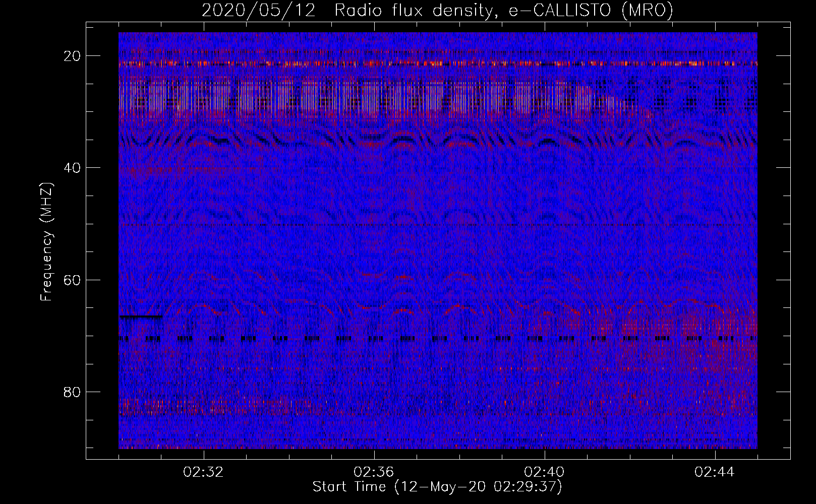
Task: Click the "02:36" time tick label
Action: 374,472
